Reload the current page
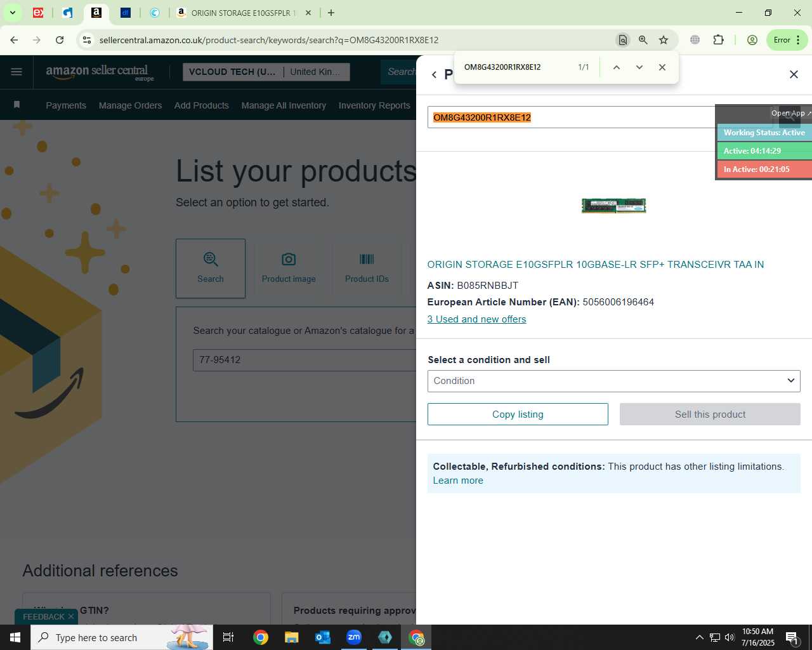This screenshot has width=812, height=650. click(x=60, y=40)
